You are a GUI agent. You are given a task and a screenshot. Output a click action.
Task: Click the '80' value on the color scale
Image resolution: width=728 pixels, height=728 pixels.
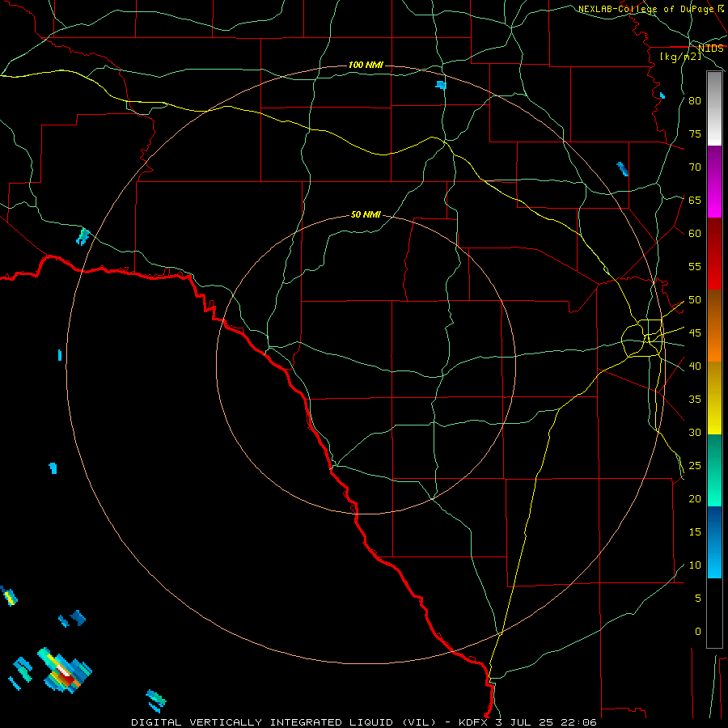click(x=695, y=101)
